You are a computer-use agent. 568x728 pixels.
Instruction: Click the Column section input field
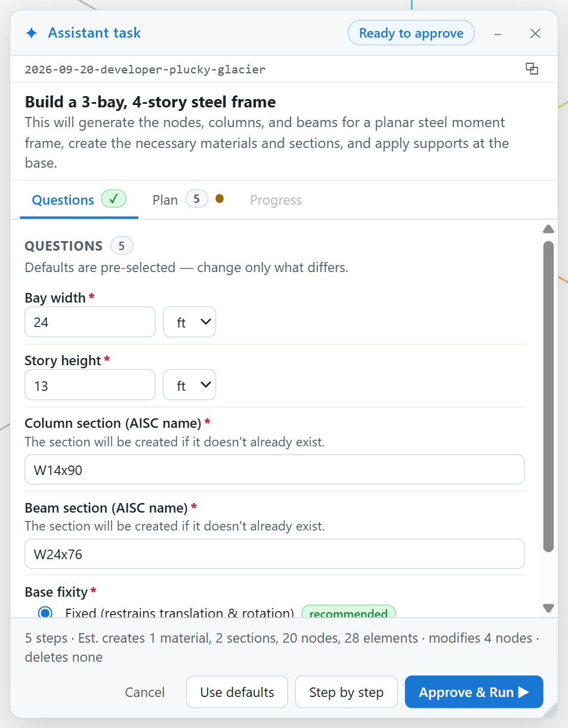(x=274, y=470)
